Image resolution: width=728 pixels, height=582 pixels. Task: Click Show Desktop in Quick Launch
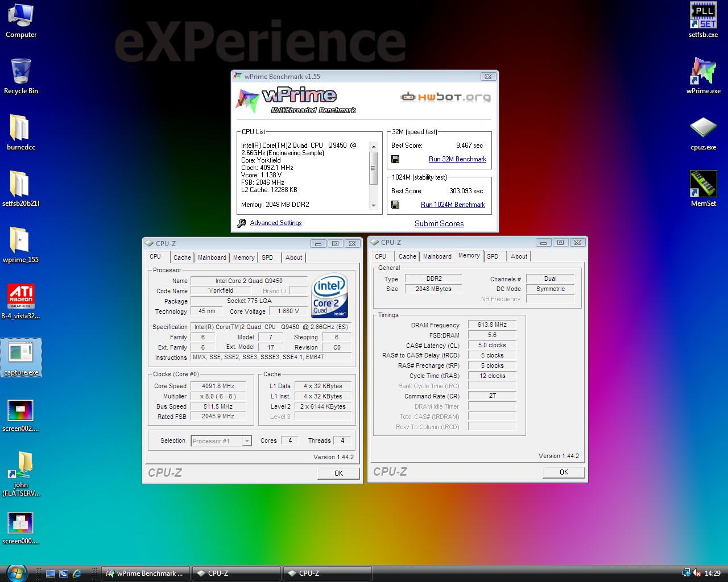coord(51,573)
